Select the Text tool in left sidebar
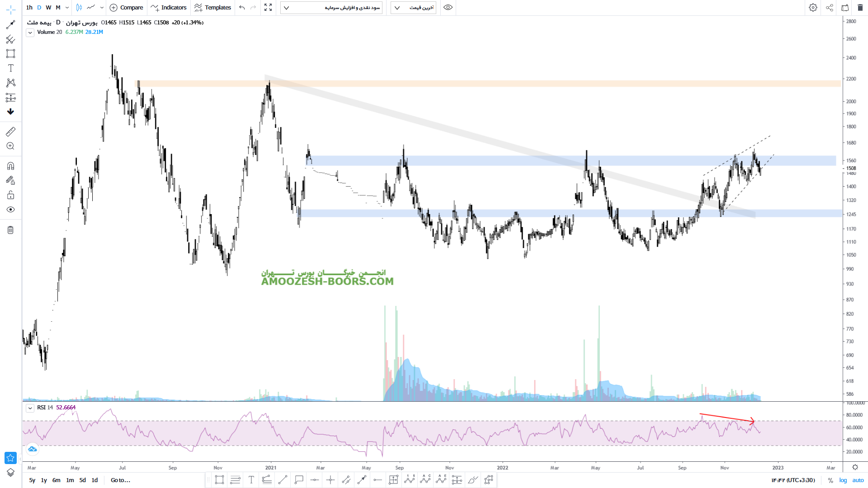This screenshot has height=488, width=868. pos(11,68)
